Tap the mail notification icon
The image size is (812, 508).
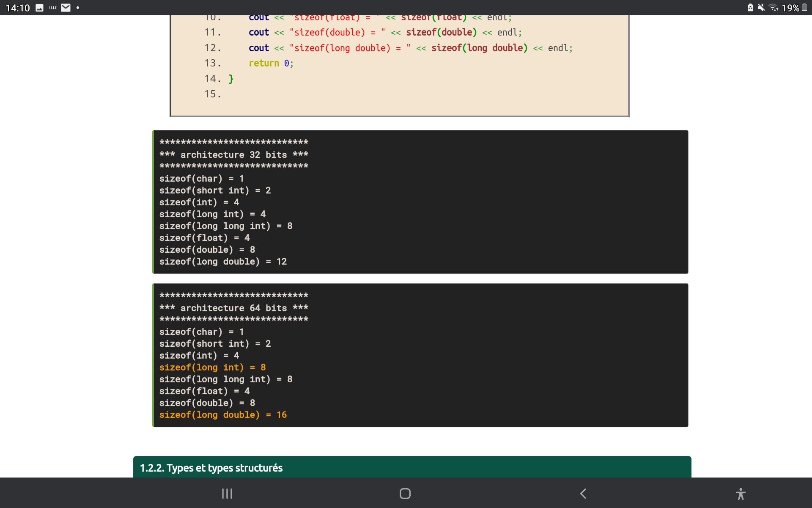pyautogui.click(x=66, y=8)
